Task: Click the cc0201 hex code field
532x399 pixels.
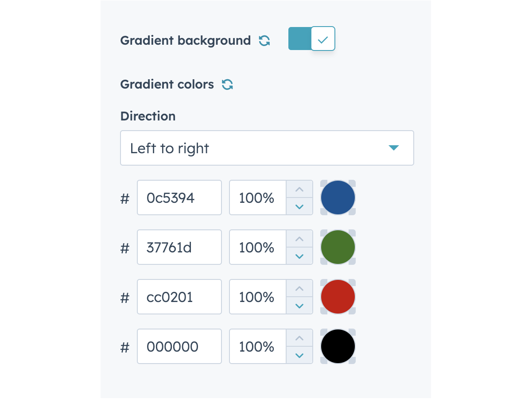Action: [x=179, y=297]
